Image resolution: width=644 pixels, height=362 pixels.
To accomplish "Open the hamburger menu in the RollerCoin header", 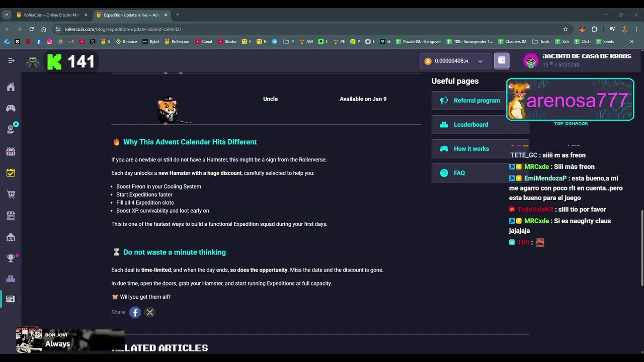I will tap(11, 61).
